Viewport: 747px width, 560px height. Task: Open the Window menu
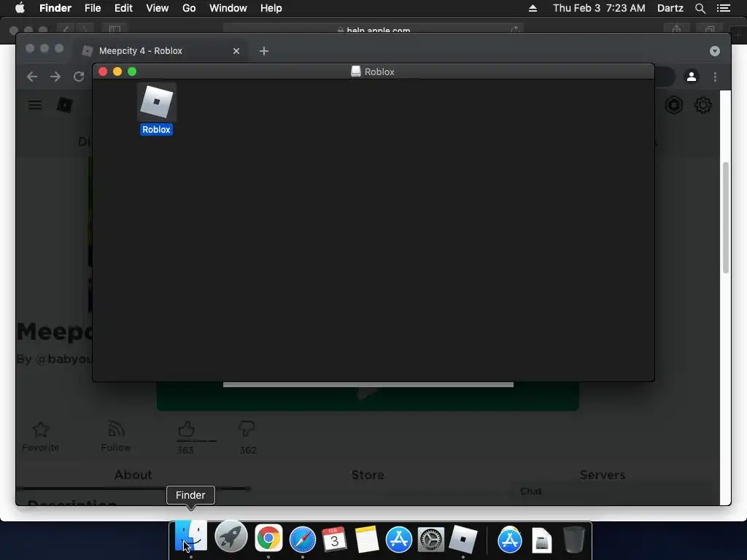(x=228, y=8)
